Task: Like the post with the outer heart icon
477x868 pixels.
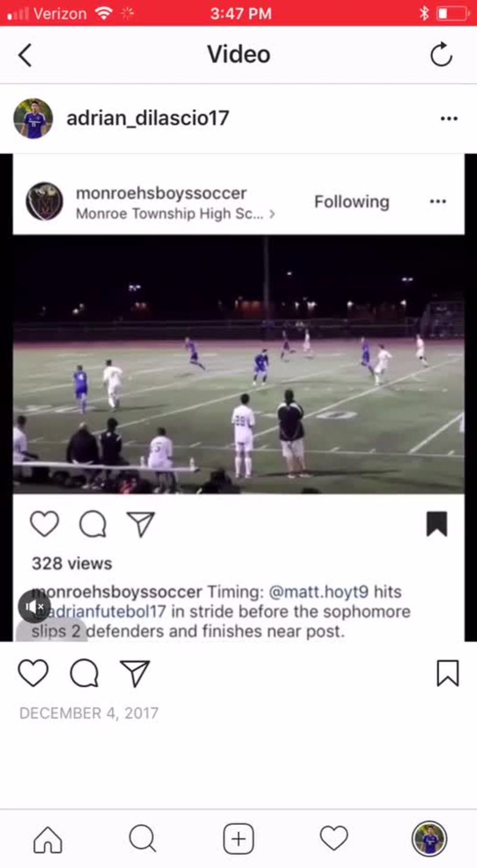Action: (x=33, y=673)
